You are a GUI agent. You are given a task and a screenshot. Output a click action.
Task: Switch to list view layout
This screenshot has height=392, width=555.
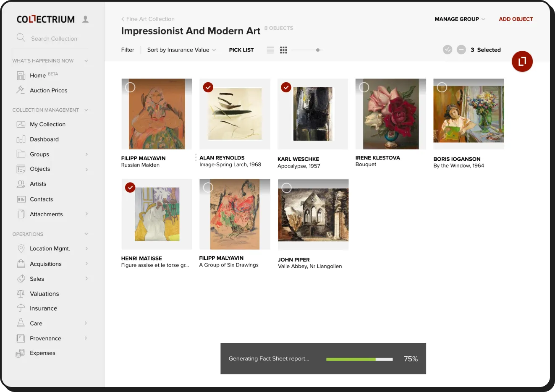pos(270,50)
